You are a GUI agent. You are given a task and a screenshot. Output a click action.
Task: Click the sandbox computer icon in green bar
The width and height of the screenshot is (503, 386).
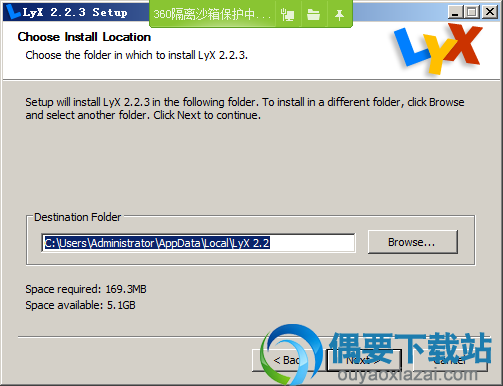click(x=287, y=15)
